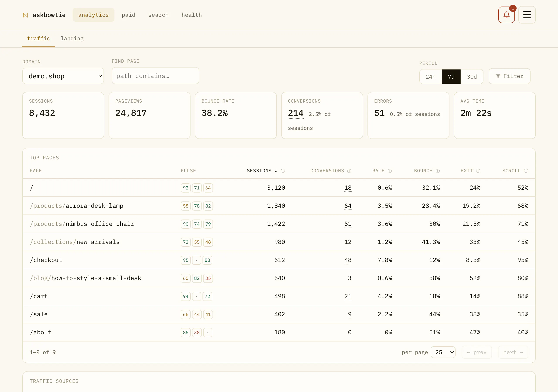558x392 pixels.
Task: Click the Sessions sort arrow
Action: coord(276,171)
